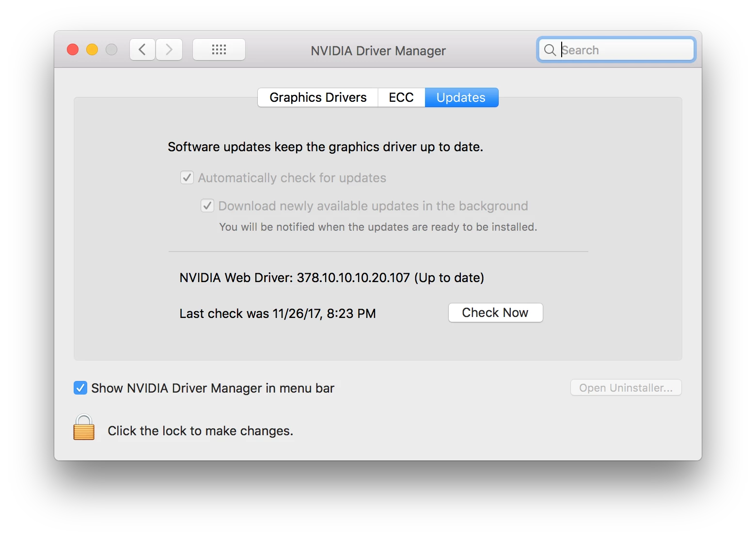Click the NVIDIA Driver Manager window title
The height and width of the screenshot is (538, 756).
point(378,51)
